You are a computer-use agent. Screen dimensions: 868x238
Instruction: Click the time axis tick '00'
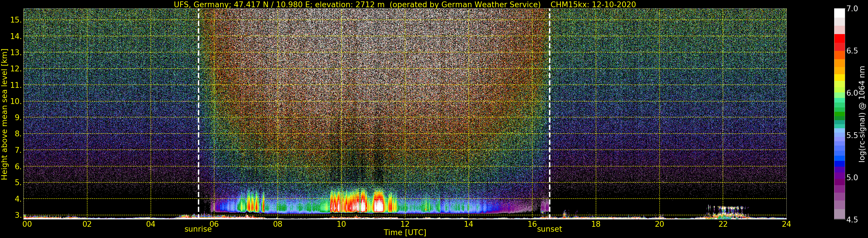click(27, 224)
